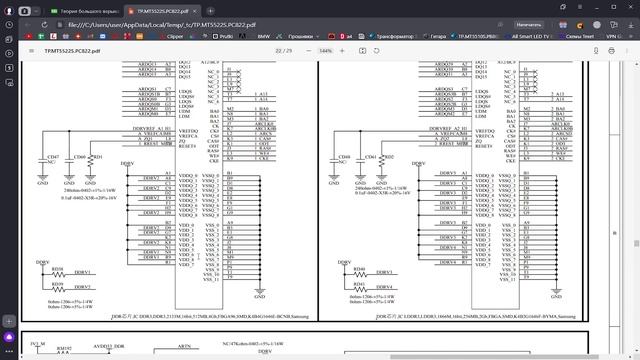Open the BMW bookmark
Screen dimensions: 640x360
(x=263, y=36)
